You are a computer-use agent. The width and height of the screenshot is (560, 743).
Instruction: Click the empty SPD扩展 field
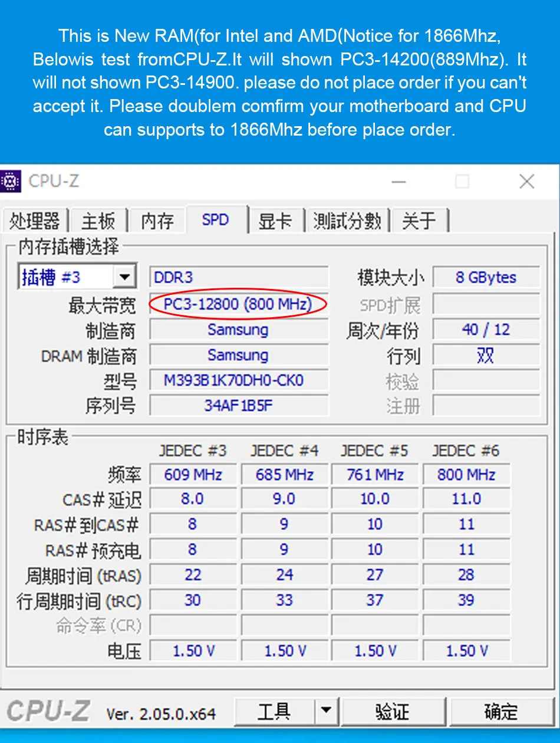(x=486, y=304)
